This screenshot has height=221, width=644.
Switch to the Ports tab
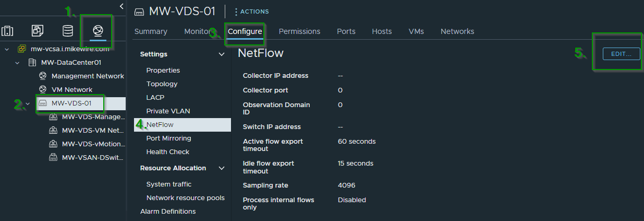346,31
